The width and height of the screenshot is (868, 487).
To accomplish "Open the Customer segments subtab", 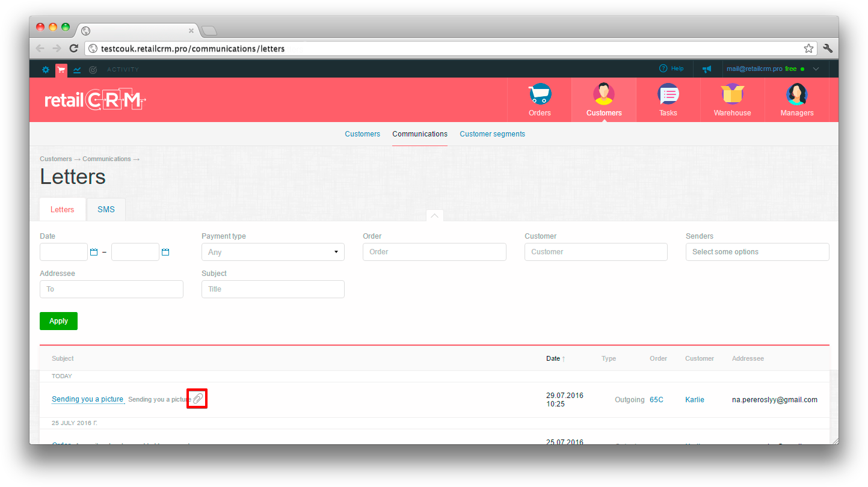I will 493,134.
